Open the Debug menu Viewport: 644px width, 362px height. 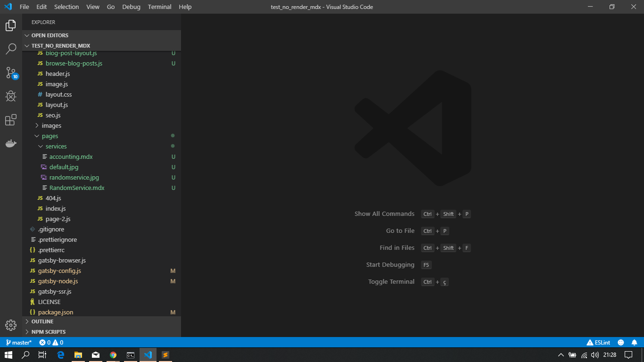pyautogui.click(x=131, y=7)
